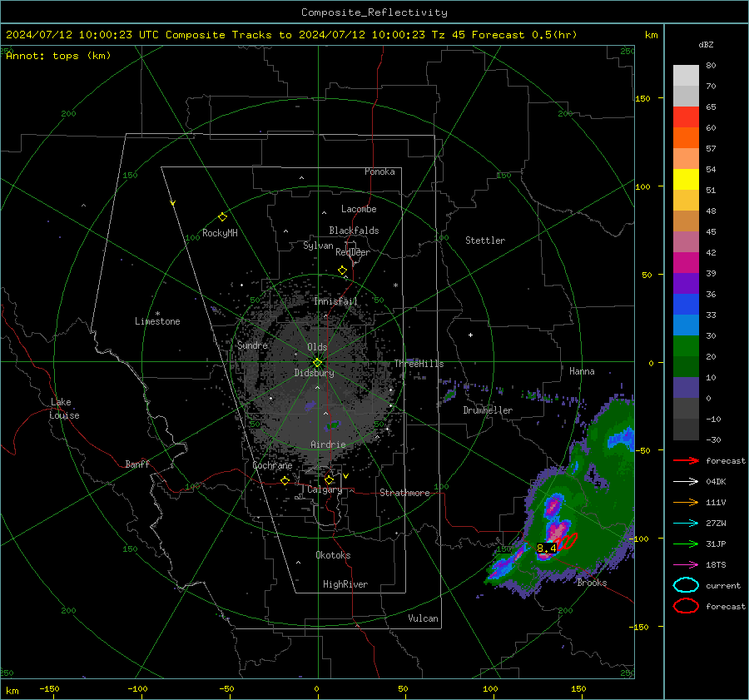This screenshot has height=700, width=749.
Task: Select the light gray 70-80 dBZ swatch
Action: [686, 76]
